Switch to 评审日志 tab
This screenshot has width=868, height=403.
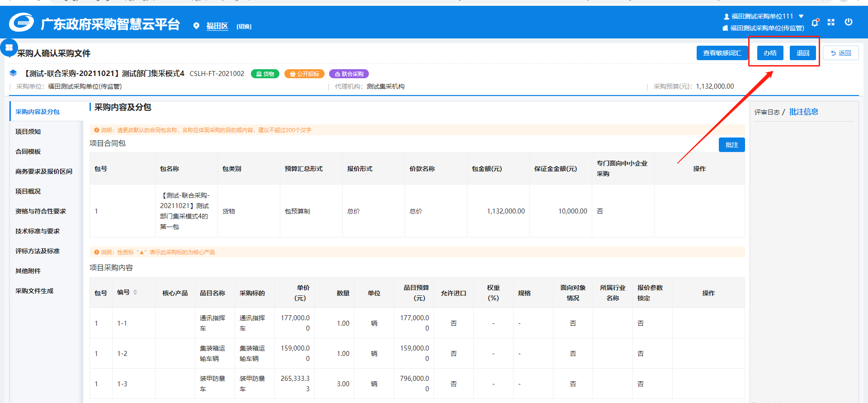767,112
